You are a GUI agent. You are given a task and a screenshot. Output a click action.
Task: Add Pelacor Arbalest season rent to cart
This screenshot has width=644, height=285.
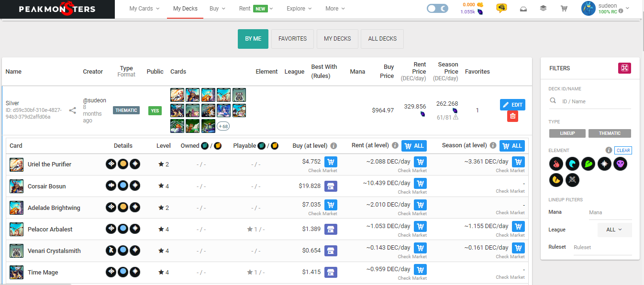(x=518, y=227)
